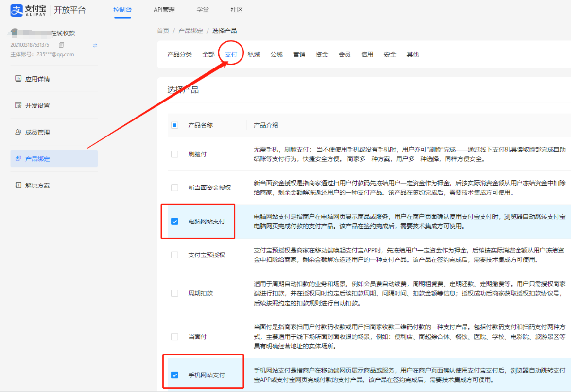The width and height of the screenshot is (571, 392).
Task: Click the 电脑网站支付 product name
Action: click(207, 222)
